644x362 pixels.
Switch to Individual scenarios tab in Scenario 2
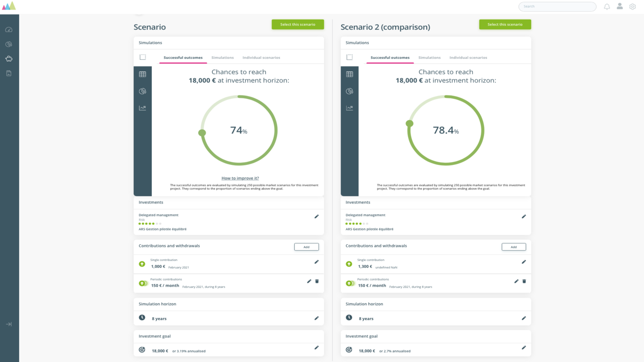click(468, 57)
